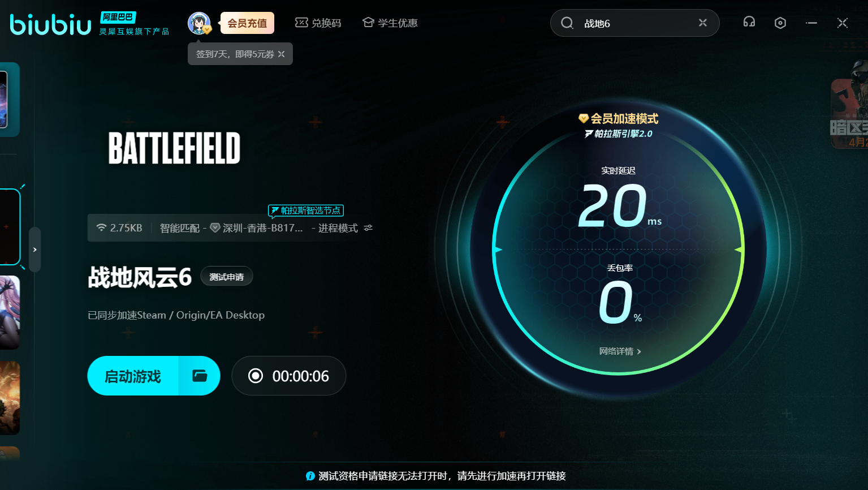Click the 帕拉斯智选节点 tag
The width and height of the screenshot is (868, 490).
[306, 210]
